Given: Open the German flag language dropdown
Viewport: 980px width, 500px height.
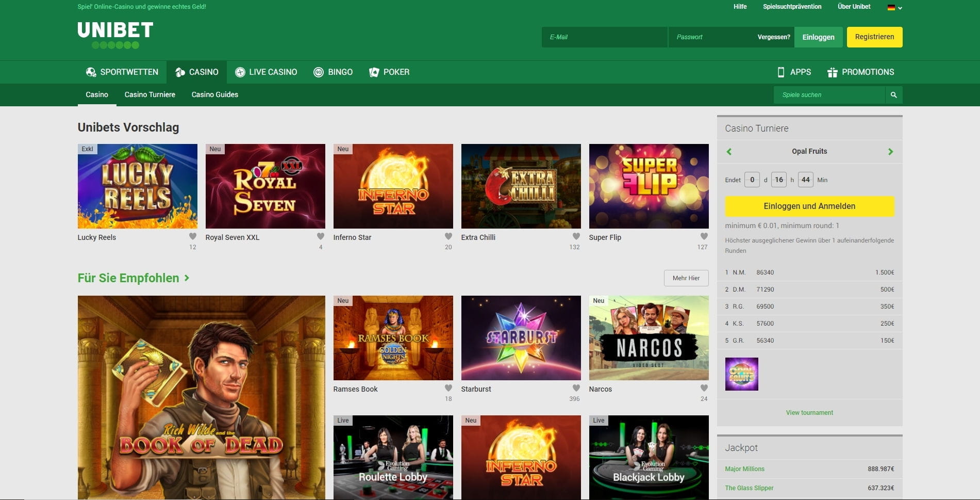Looking at the screenshot, I should click(x=894, y=7).
